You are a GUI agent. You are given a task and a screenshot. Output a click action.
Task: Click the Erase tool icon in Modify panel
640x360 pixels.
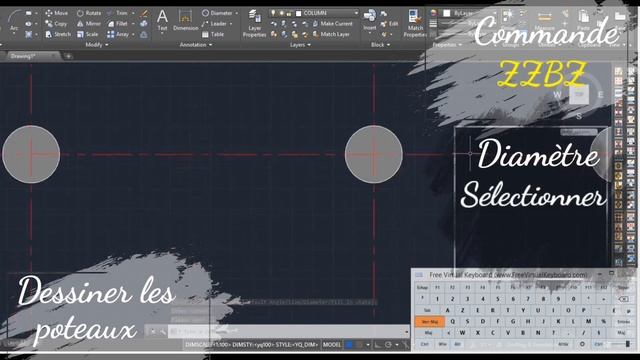tap(144, 13)
